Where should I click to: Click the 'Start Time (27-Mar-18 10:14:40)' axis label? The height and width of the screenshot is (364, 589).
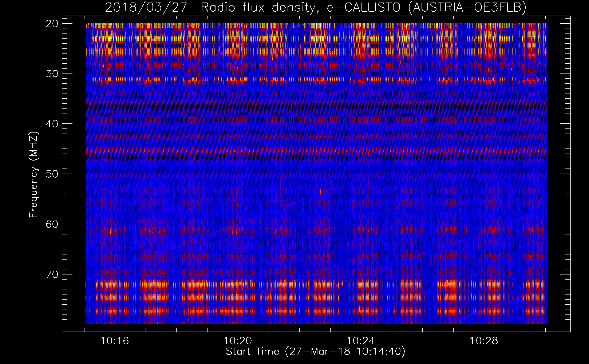coord(316,352)
